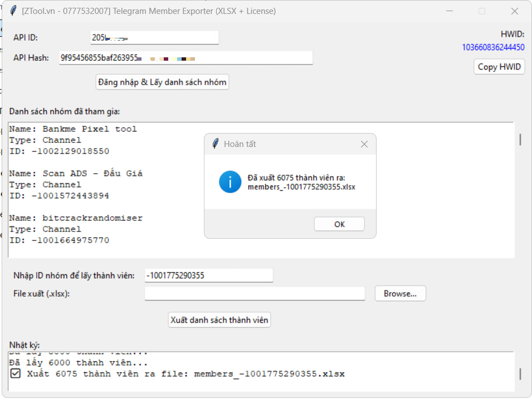The image size is (532, 399).
Task: Click Xuất danh sách thành viên button
Action: (x=219, y=320)
